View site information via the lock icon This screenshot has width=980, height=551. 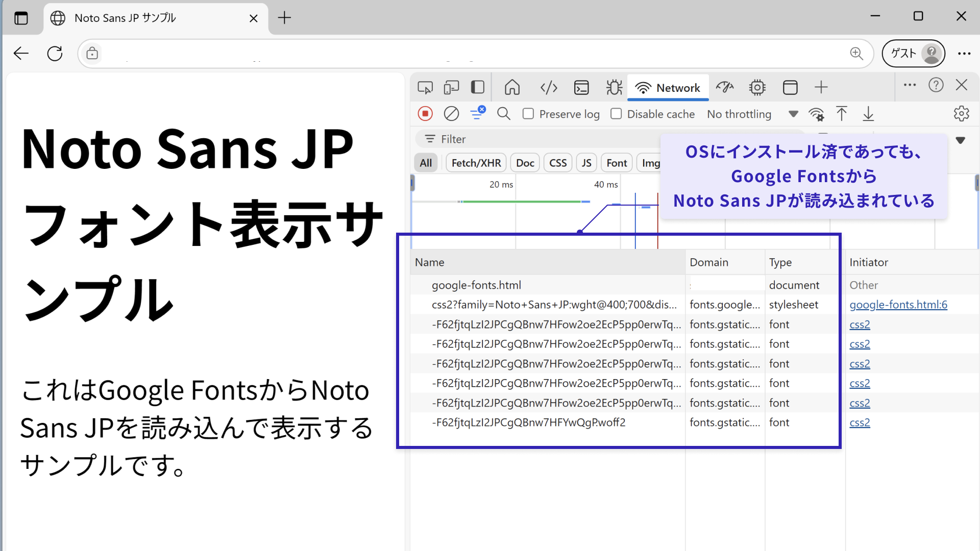pyautogui.click(x=92, y=53)
